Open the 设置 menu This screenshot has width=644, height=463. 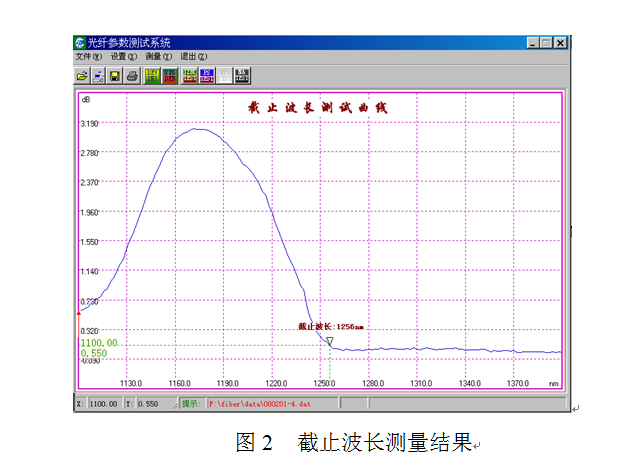point(124,57)
